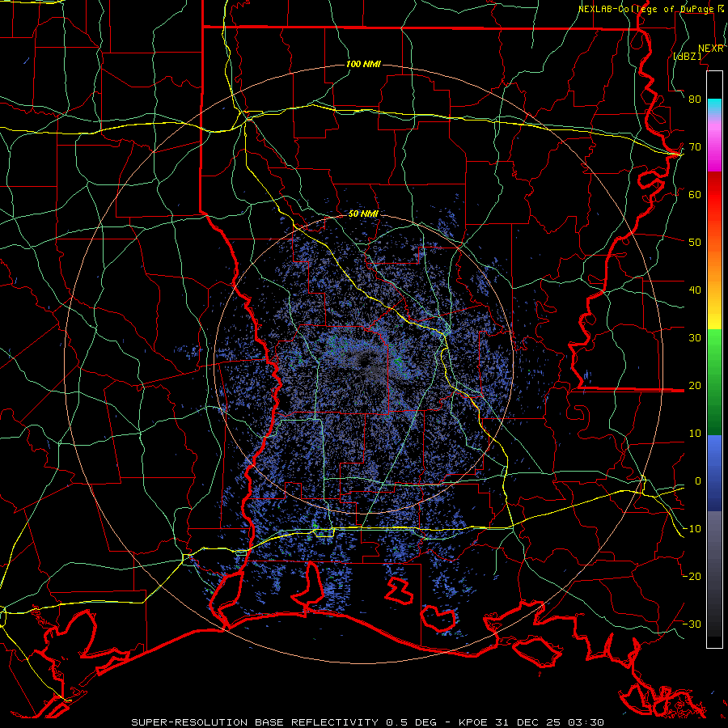The image size is (728, 728).
Task: Click the -30 dBZ scale value
Action: pos(692,624)
